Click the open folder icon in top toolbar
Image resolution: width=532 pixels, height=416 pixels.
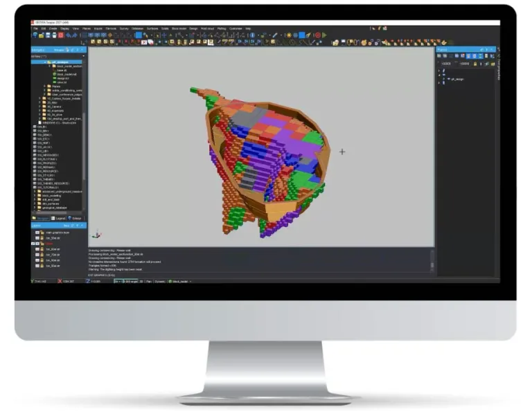pos(42,35)
